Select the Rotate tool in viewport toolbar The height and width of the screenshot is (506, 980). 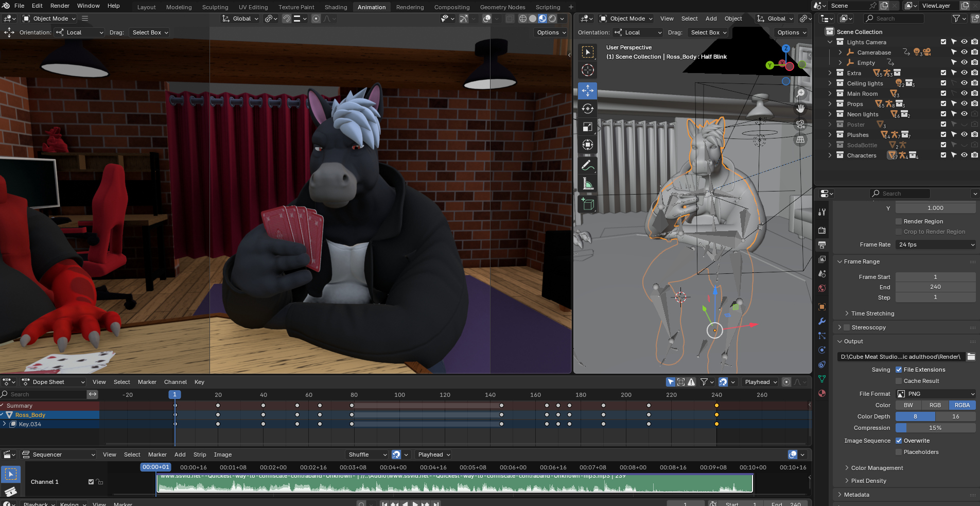click(587, 109)
